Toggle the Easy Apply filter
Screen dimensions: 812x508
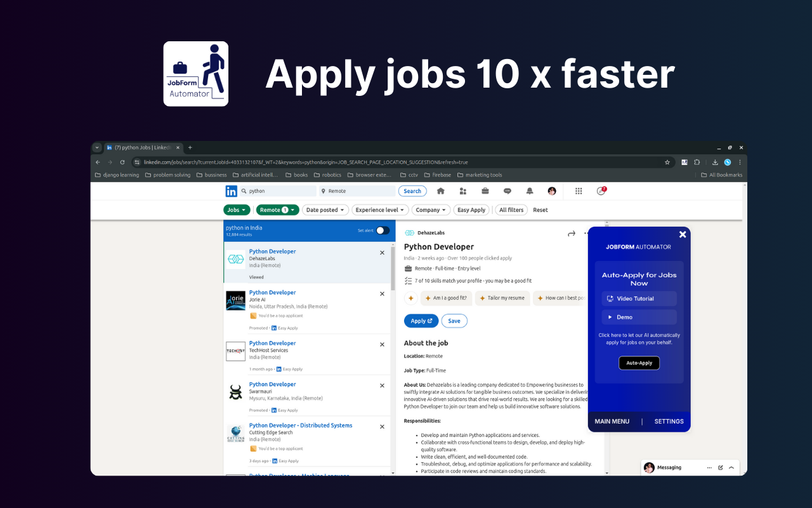[x=471, y=210]
